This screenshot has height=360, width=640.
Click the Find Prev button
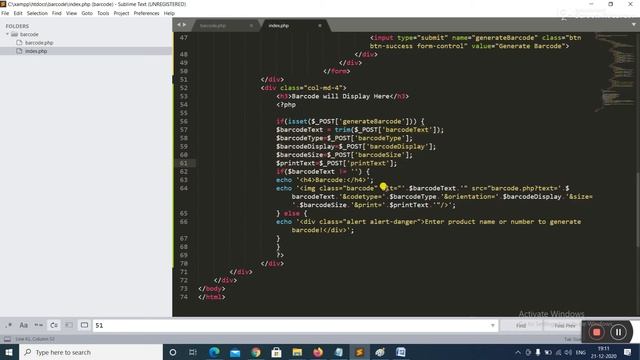click(565, 325)
